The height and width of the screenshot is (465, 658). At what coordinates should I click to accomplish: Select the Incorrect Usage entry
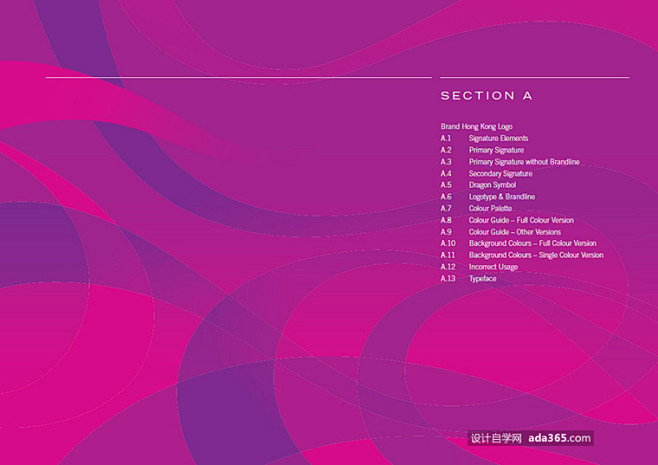[x=493, y=267]
